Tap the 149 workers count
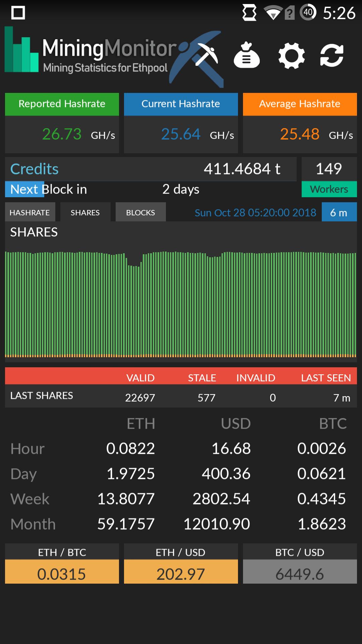The width and height of the screenshot is (362, 644). (x=329, y=169)
